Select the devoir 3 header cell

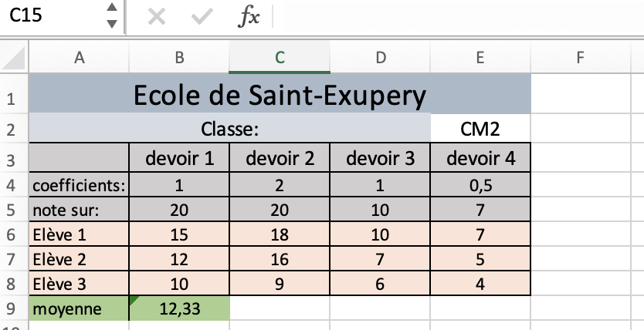point(380,158)
